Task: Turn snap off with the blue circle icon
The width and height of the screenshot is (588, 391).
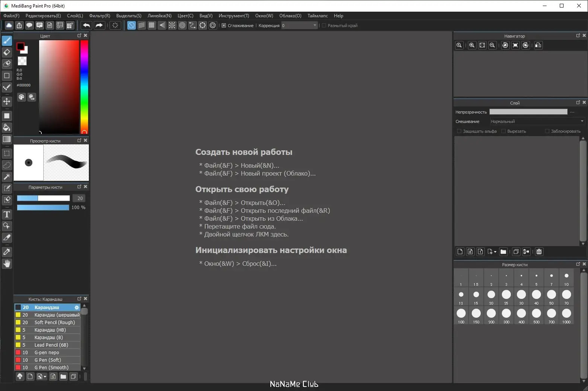Action: [x=131, y=25]
